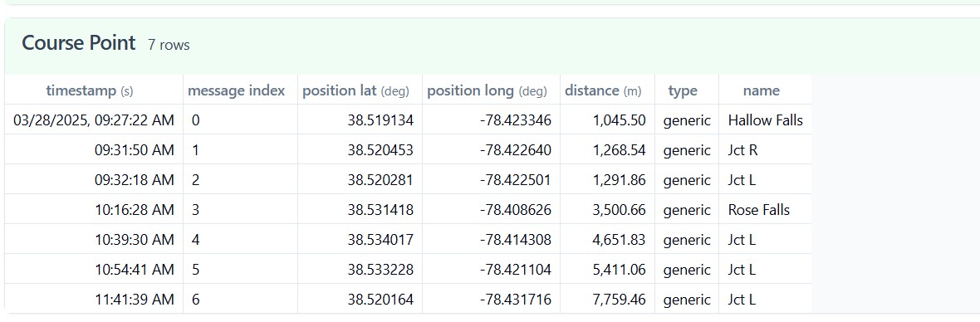Click latitude value 38.534017

[380, 240]
